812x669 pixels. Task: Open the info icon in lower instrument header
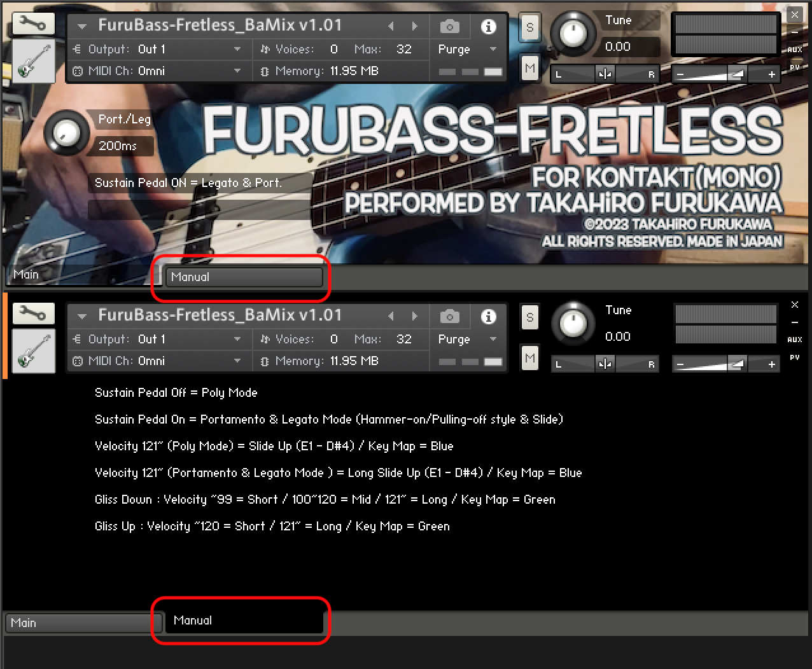tap(488, 316)
